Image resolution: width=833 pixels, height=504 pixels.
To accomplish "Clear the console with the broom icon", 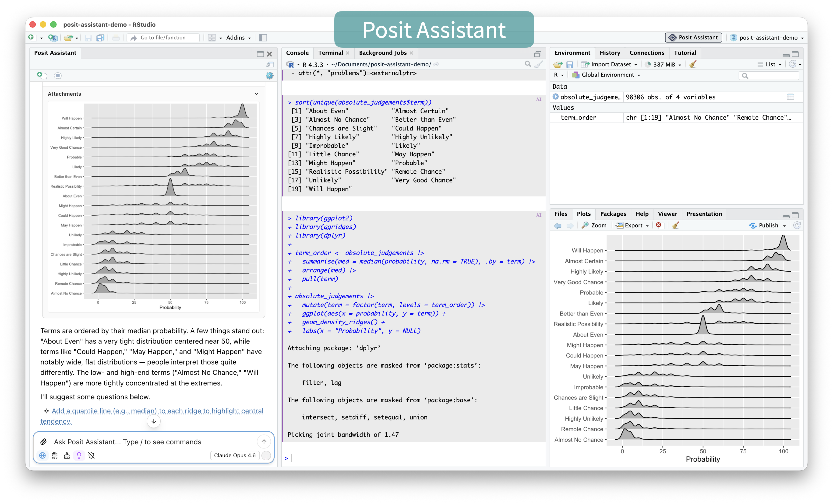I will coord(539,64).
